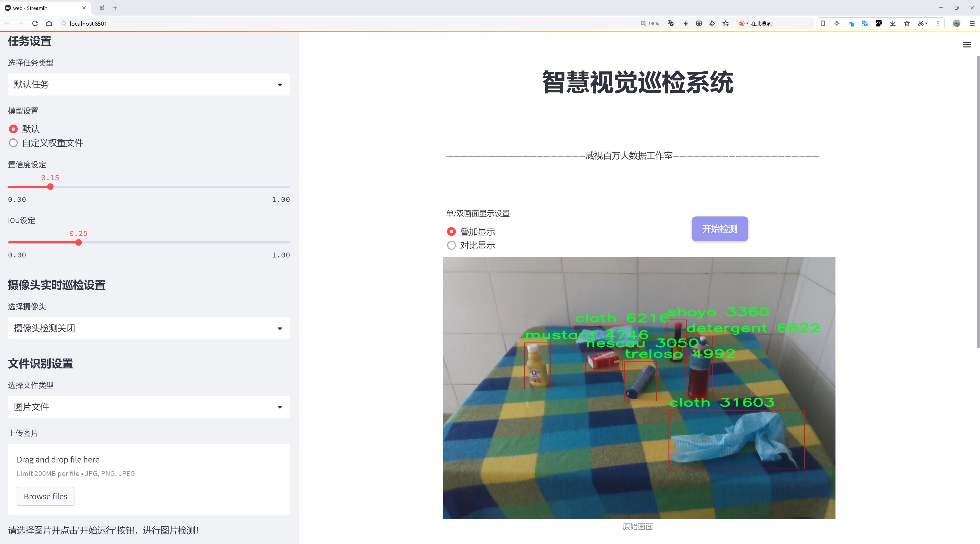Click the drag and drop upload area
This screenshot has width=980, height=544.
coord(149,479)
